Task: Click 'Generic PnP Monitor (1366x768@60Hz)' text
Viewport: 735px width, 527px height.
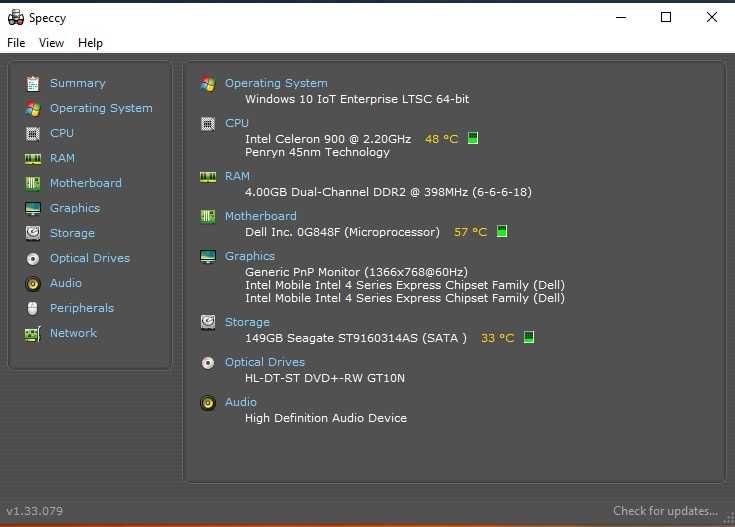Action: (x=356, y=272)
